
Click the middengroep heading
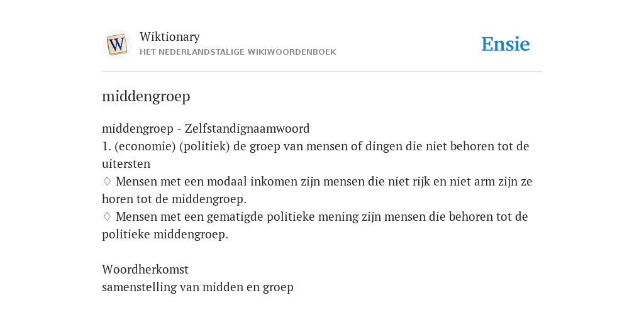coord(146,96)
